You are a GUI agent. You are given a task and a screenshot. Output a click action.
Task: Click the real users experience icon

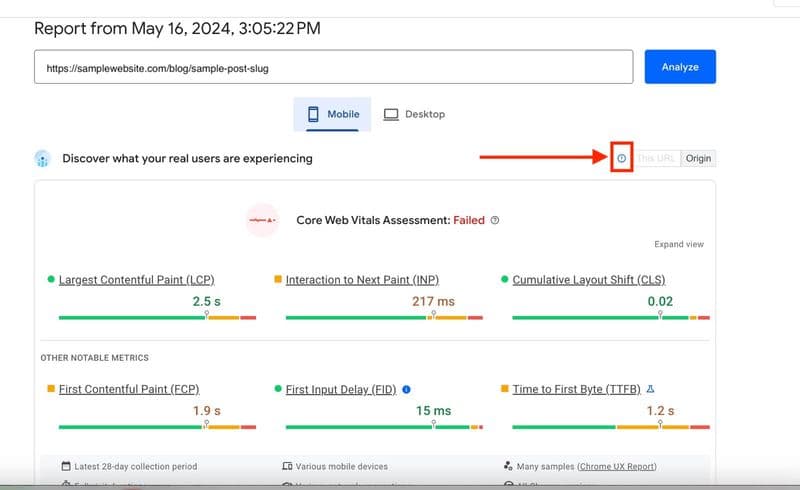(42, 158)
